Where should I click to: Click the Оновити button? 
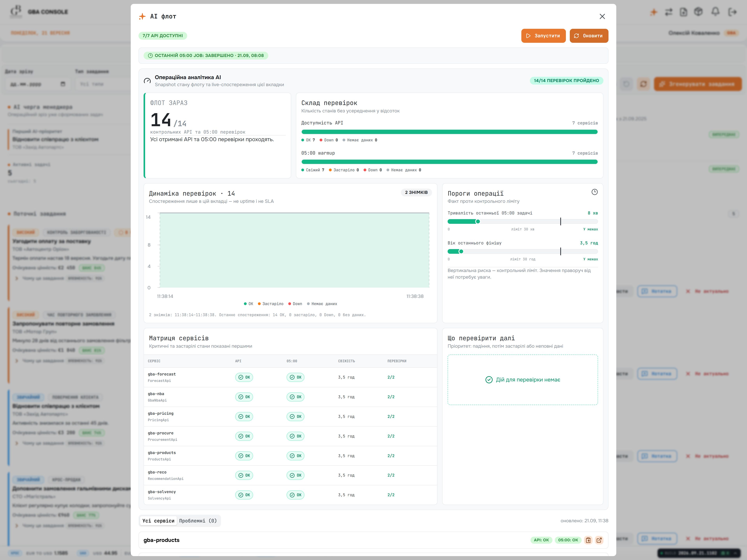point(589,36)
